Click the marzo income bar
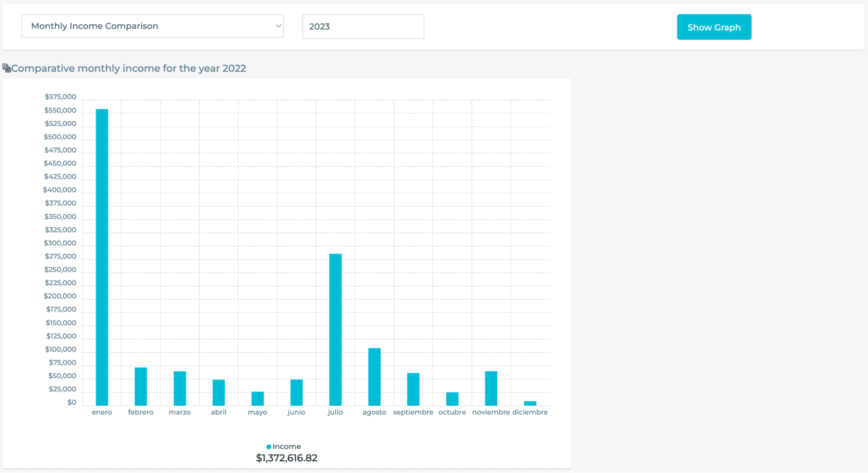868x473 pixels. (x=180, y=388)
